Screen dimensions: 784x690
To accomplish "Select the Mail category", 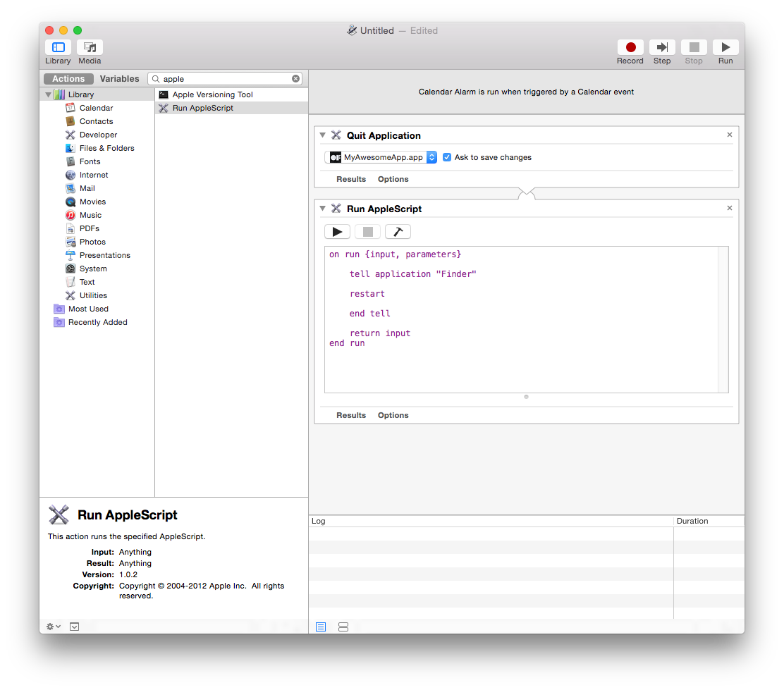I will tap(87, 188).
